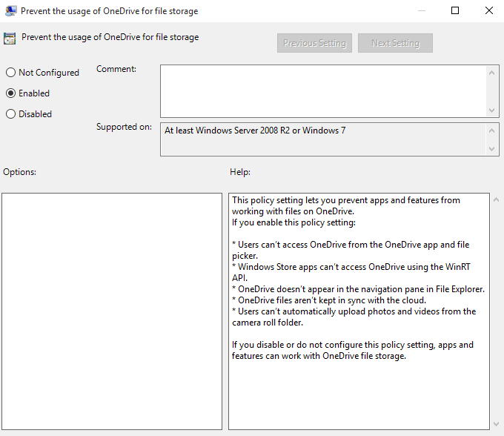Minimize the policy setting window

[x=421, y=11]
